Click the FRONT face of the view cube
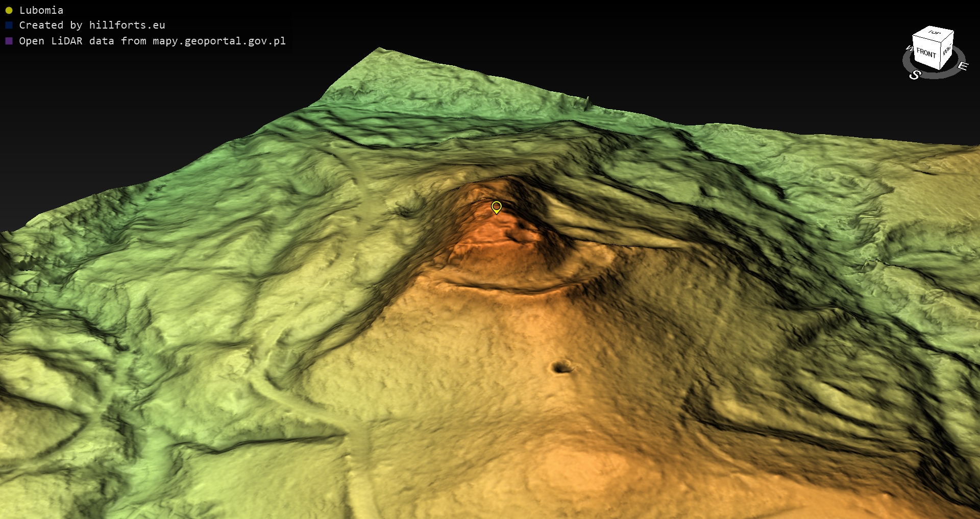 click(x=925, y=53)
